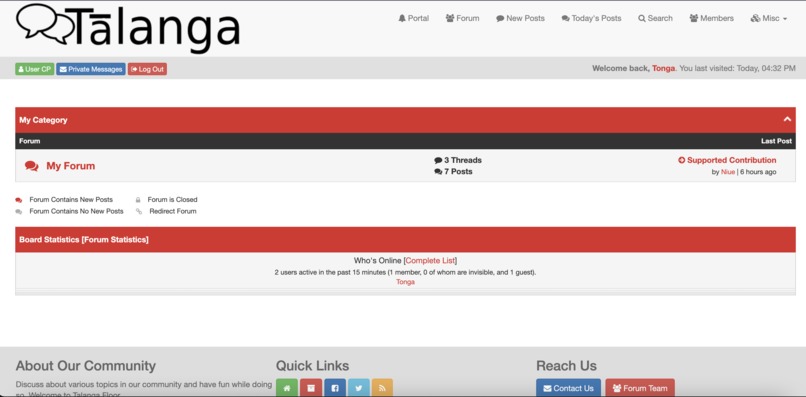Open Niue's profile

pos(728,172)
